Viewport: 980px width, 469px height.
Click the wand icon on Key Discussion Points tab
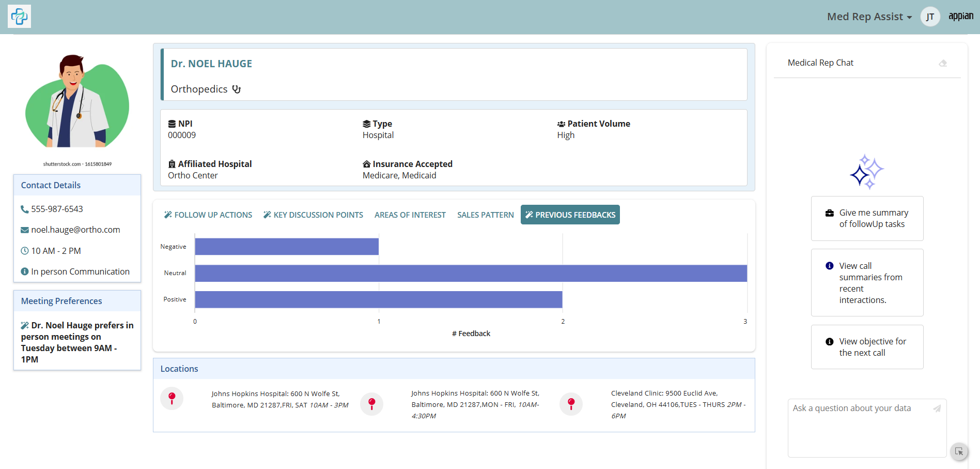(267, 215)
